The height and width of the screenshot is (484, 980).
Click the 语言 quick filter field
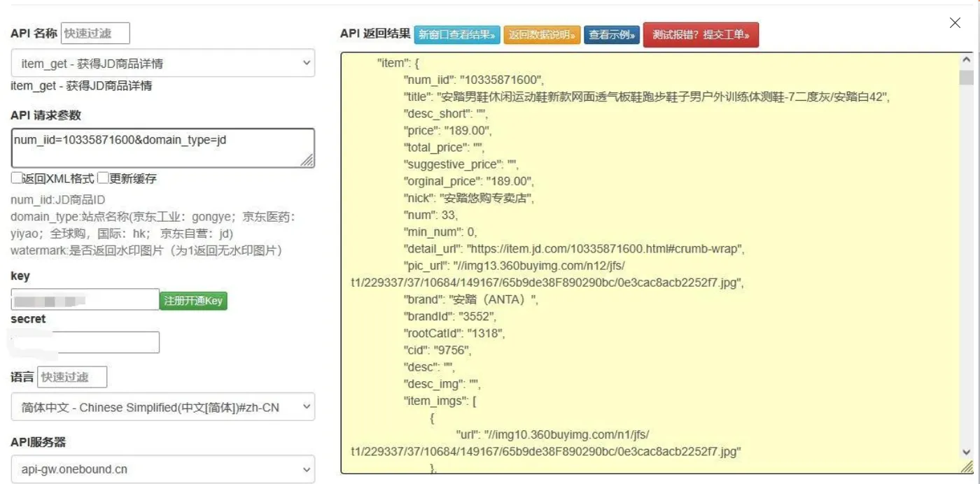coord(72,377)
